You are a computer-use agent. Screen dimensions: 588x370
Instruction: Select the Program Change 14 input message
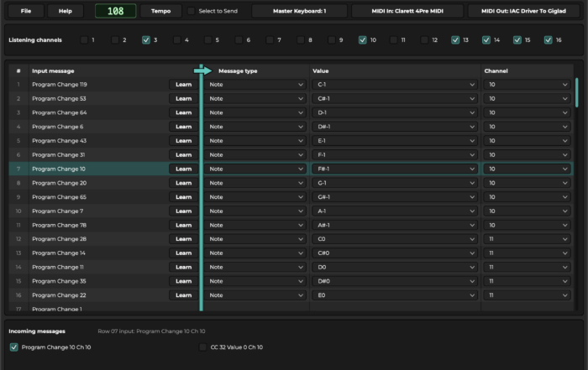[59, 253]
